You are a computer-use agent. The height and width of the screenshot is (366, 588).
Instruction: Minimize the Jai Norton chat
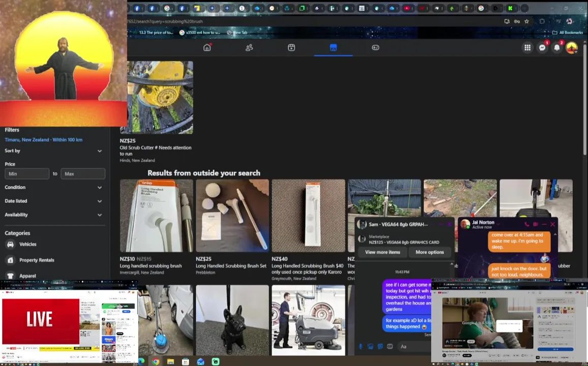tap(544, 224)
